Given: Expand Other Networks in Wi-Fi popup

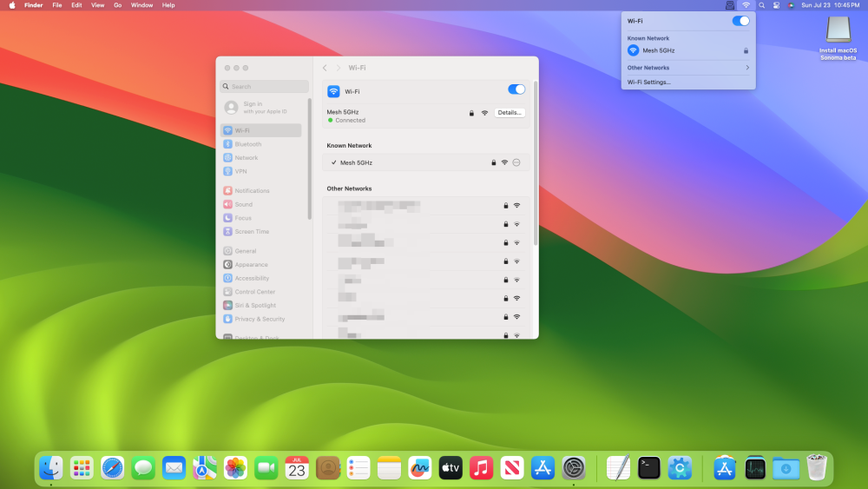Looking at the screenshot, I should click(688, 68).
